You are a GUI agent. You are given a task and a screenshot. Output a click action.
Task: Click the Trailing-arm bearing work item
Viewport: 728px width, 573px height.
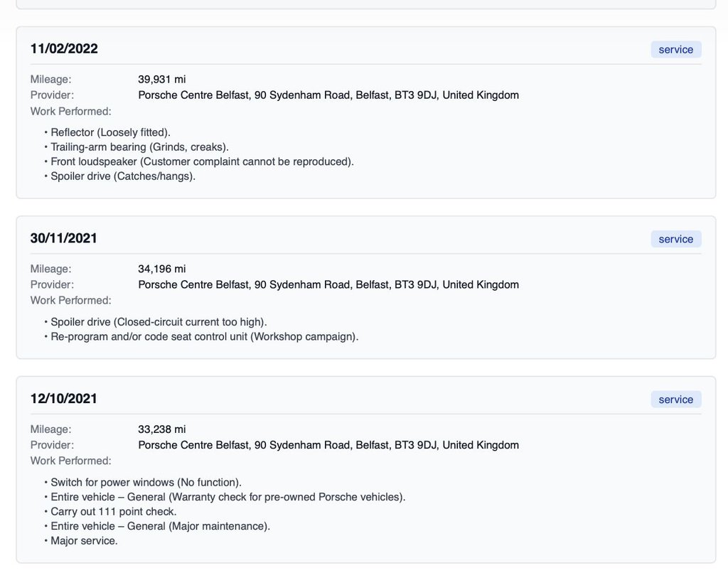pyautogui.click(x=139, y=147)
